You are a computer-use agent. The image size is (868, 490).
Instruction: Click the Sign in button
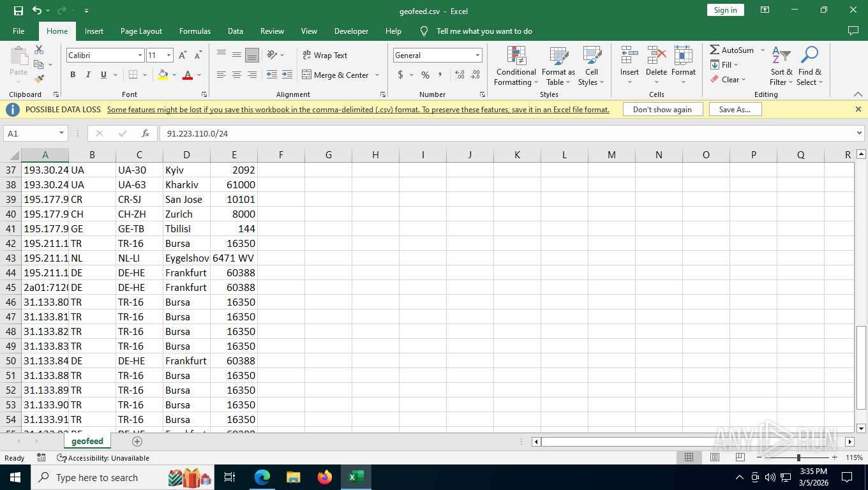pyautogui.click(x=725, y=10)
